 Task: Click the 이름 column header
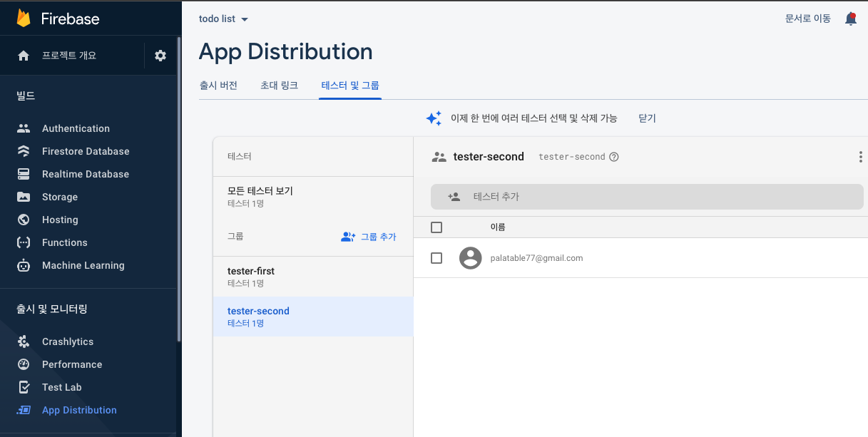coord(498,227)
